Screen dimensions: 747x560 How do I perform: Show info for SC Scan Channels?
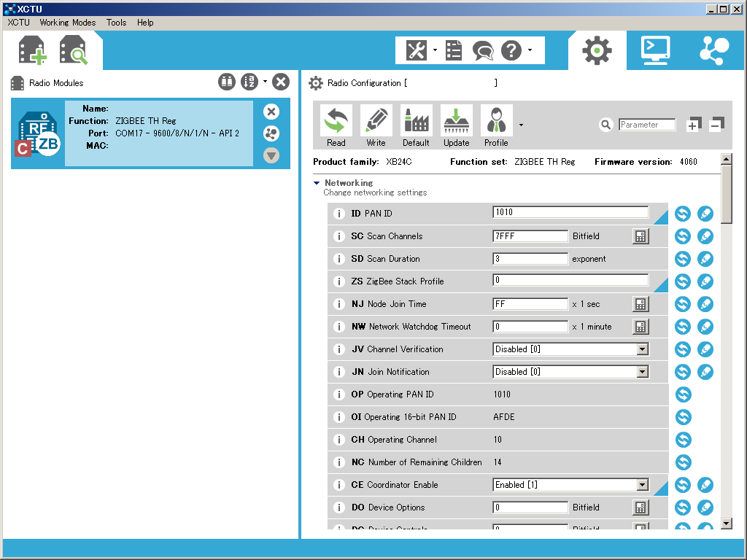338,236
